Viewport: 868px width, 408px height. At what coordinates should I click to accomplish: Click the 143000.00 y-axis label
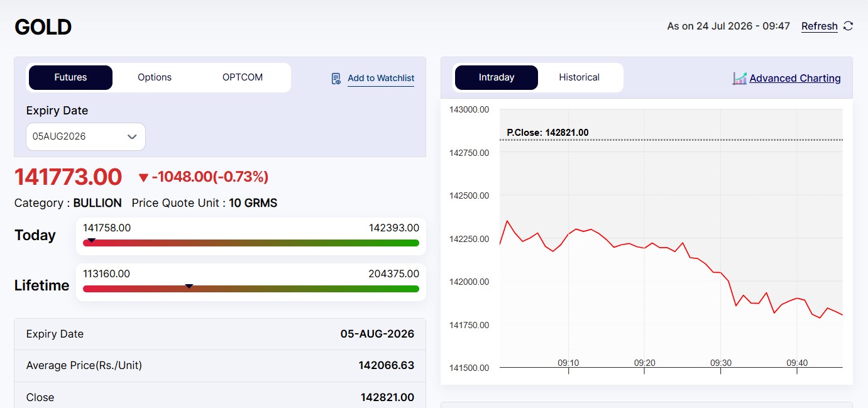tap(469, 109)
